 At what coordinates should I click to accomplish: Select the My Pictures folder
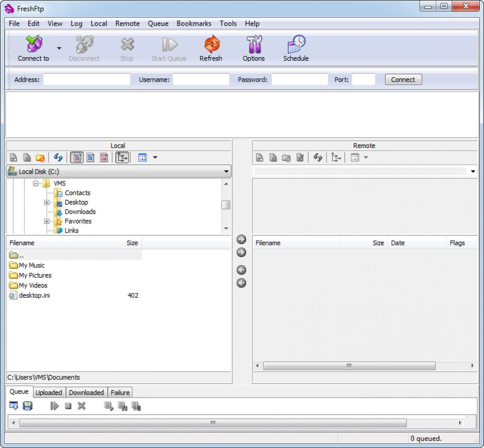point(35,275)
